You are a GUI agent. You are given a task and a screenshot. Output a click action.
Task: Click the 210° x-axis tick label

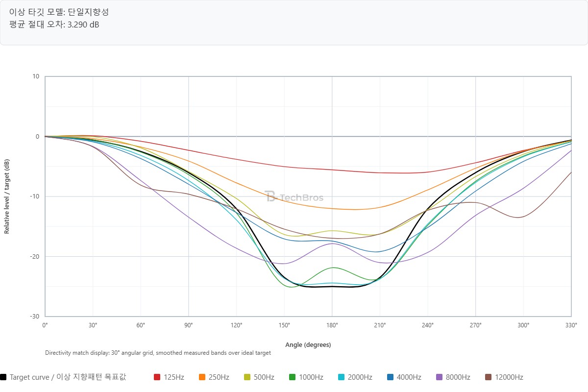pyautogui.click(x=380, y=325)
